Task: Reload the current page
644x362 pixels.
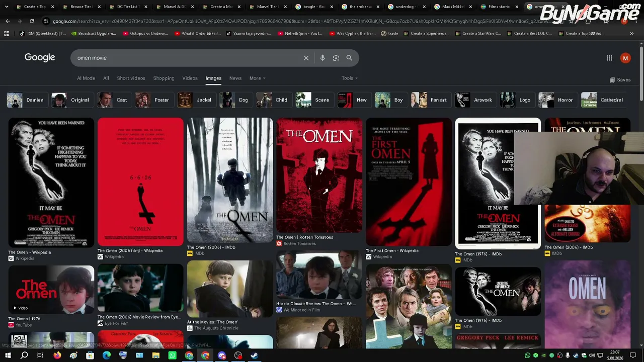Action: pyautogui.click(x=32, y=21)
